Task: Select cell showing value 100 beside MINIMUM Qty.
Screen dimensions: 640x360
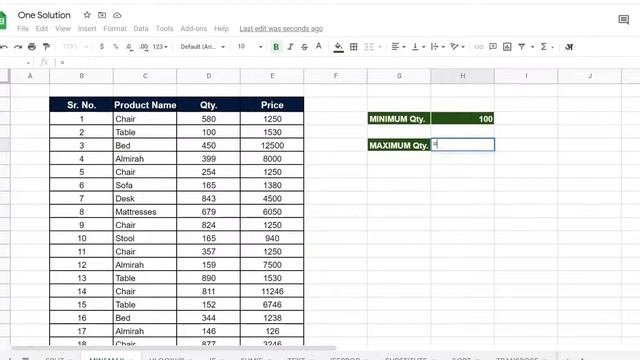Action: coord(462,119)
